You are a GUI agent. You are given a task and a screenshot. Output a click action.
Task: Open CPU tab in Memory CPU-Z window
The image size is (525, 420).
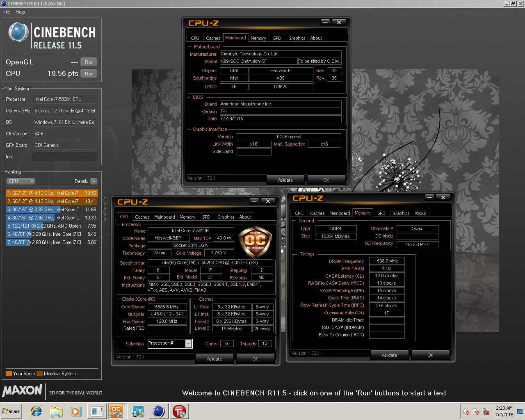click(299, 213)
